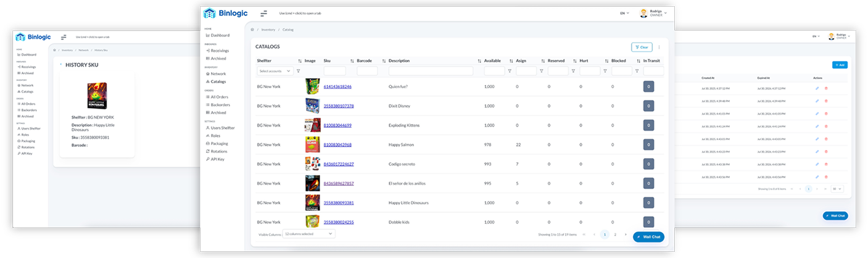Click the edit pencil in the first Actions row
Screen dimensions: 868x258
point(817,88)
